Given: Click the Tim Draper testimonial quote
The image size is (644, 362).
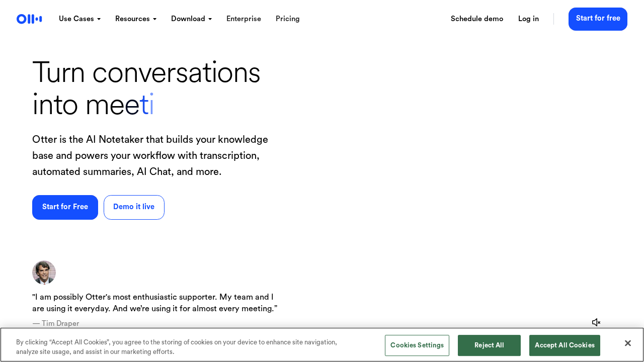Looking at the screenshot, I should tap(154, 303).
